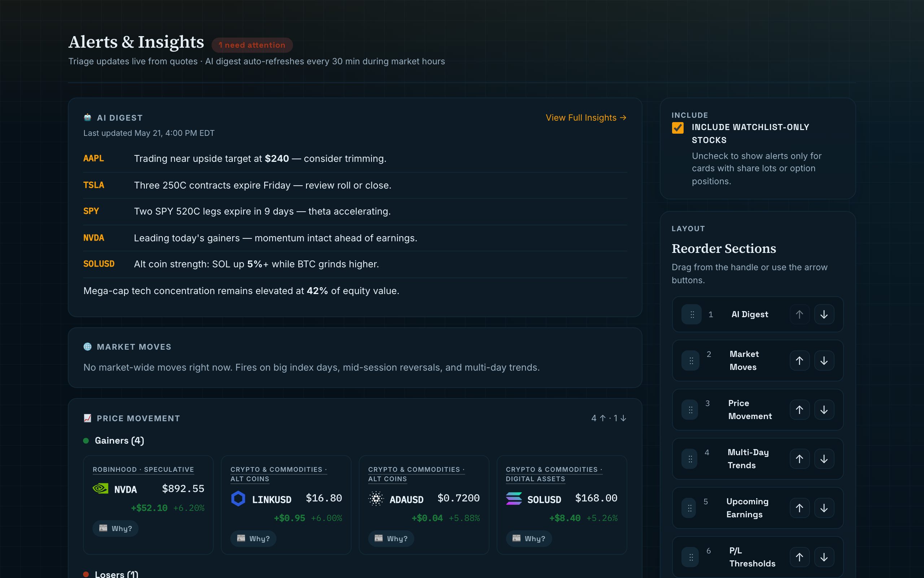Move Multi-Day Trends section up
The width and height of the screenshot is (924, 578).
[799, 459]
